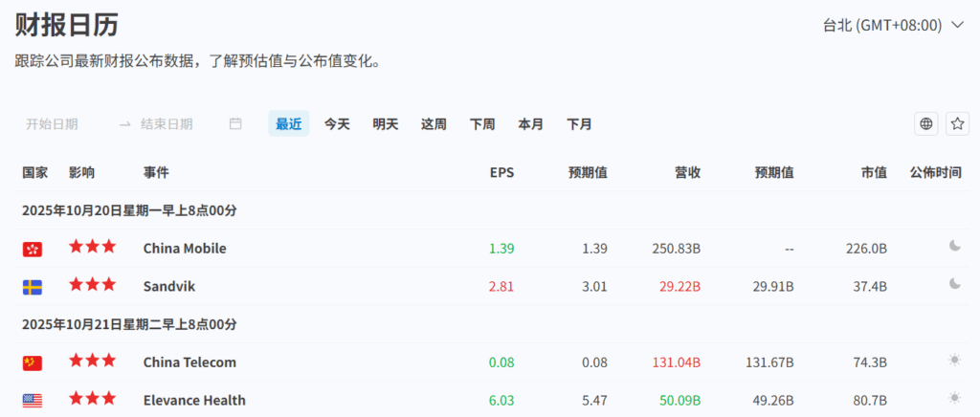
Task: Select the 最近 tab
Action: tap(288, 123)
